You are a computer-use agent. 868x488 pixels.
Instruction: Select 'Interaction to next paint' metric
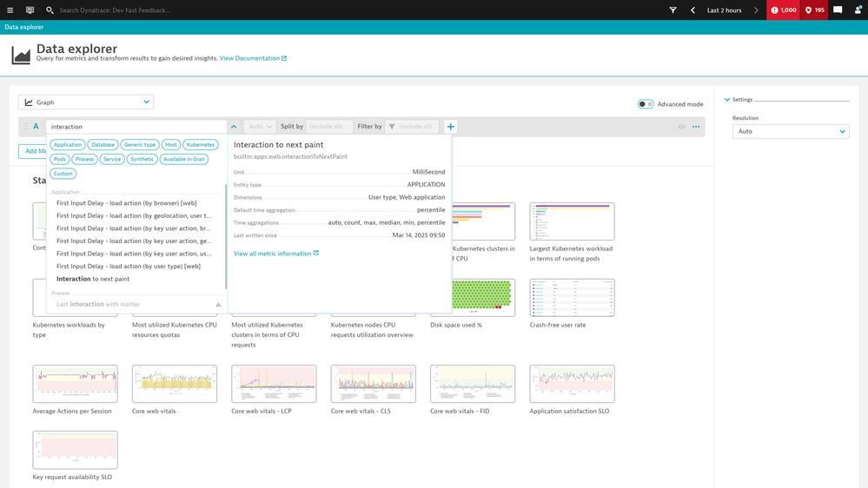click(93, 279)
